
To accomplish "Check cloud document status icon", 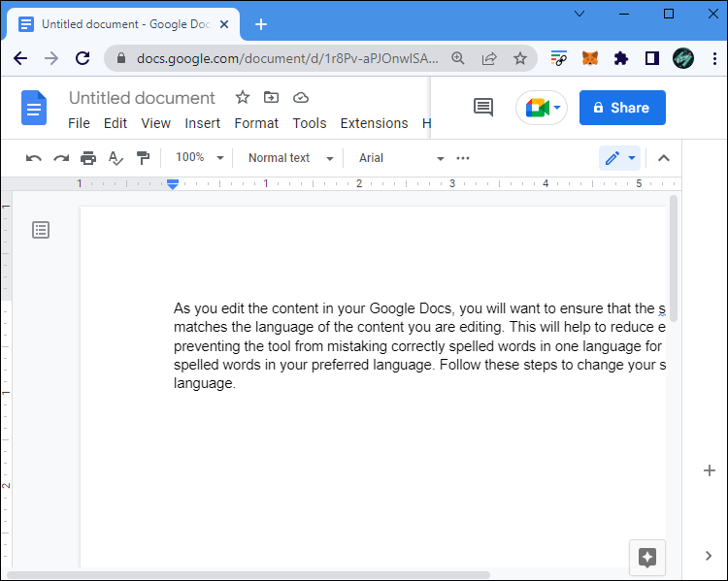I will [301, 97].
